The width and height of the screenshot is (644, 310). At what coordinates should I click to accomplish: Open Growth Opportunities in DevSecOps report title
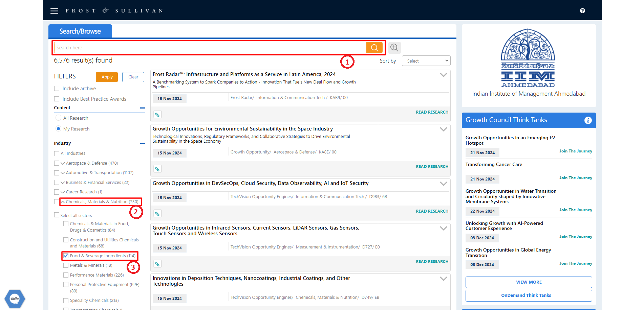(260, 183)
